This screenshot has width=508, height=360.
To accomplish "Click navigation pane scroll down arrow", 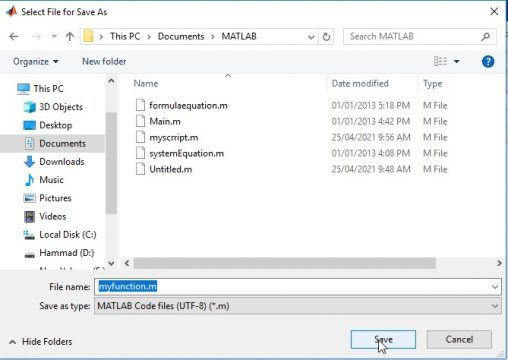I will pyautogui.click(x=111, y=263).
